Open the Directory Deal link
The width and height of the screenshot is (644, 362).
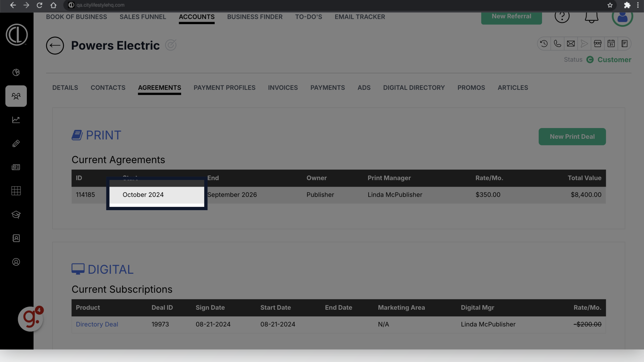[x=97, y=324]
